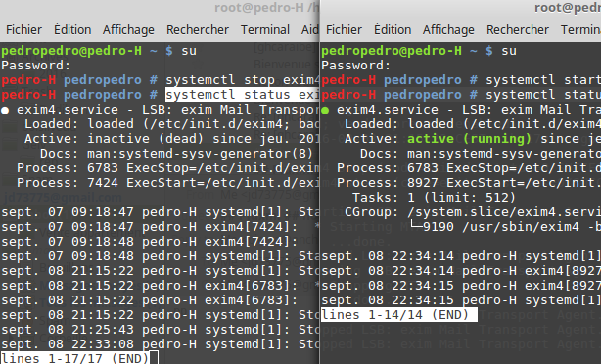Click the green 'active (running)' text

(469, 139)
